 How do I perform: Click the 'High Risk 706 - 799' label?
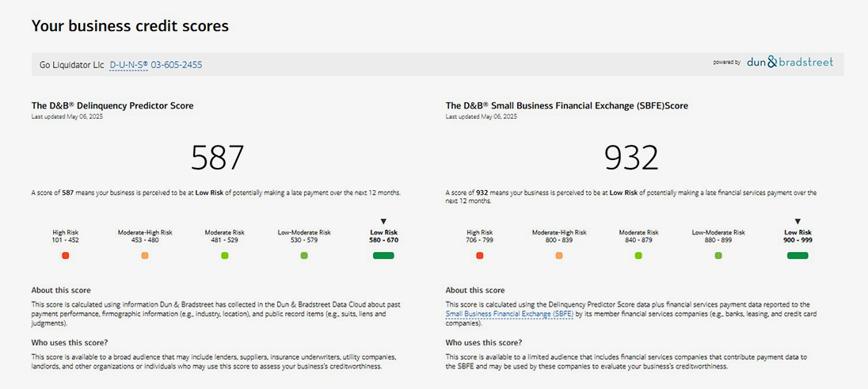click(480, 236)
